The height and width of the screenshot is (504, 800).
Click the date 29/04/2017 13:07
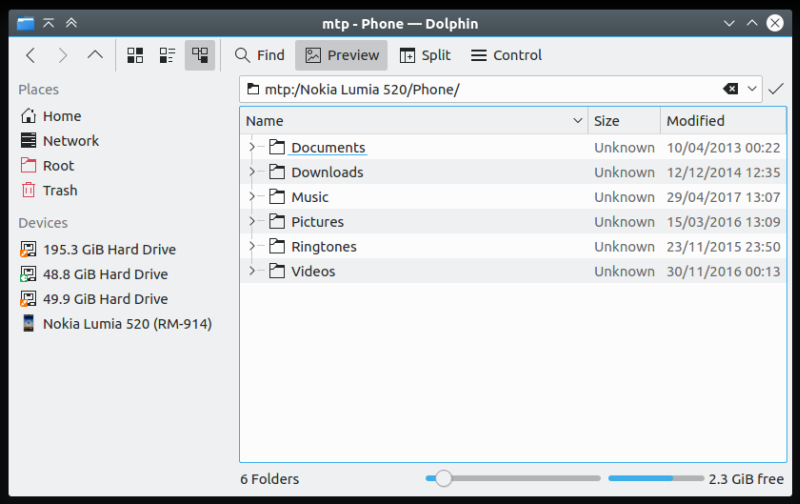[x=723, y=197]
